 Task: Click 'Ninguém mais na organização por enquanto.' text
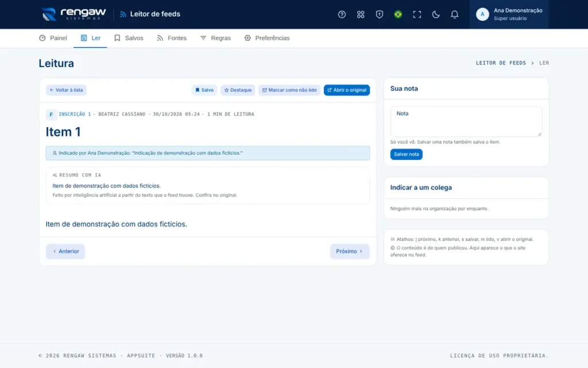[x=439, y=208]
